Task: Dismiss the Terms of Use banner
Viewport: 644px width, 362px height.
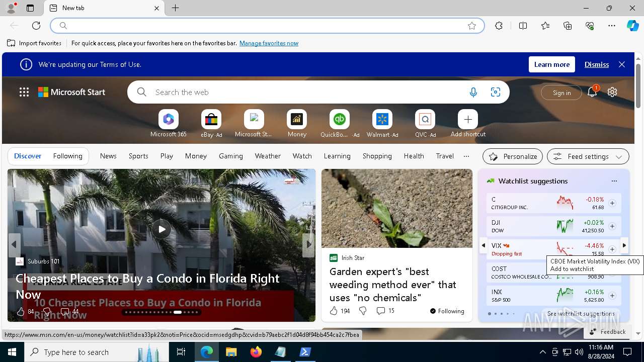Action: coord(597,64)
